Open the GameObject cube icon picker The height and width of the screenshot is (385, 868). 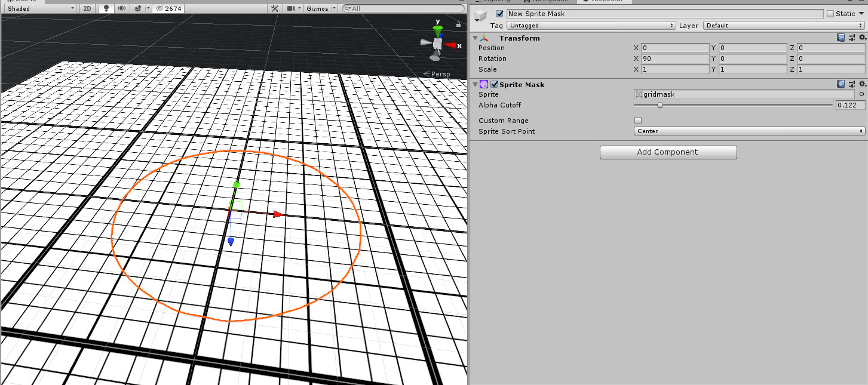[x=480, y=17]
